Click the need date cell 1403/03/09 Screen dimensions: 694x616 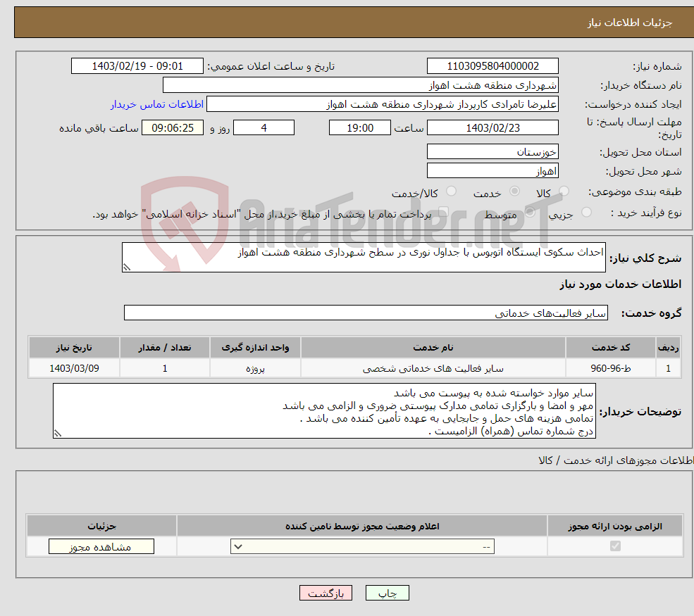tap(75, 368)
